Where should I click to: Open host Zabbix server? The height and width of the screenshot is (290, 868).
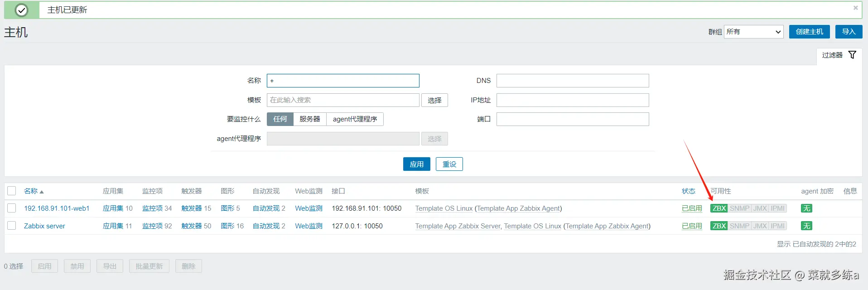(44, 226)
